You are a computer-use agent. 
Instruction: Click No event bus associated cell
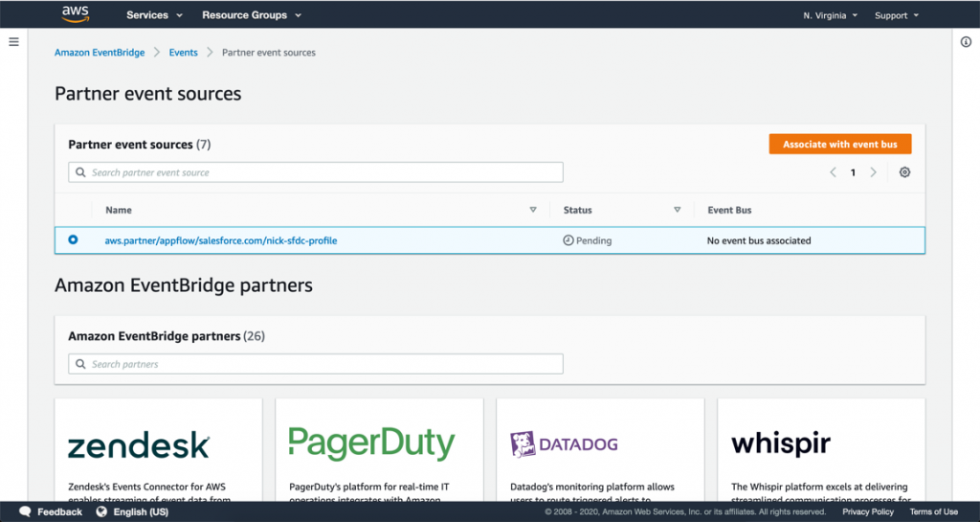759,240
